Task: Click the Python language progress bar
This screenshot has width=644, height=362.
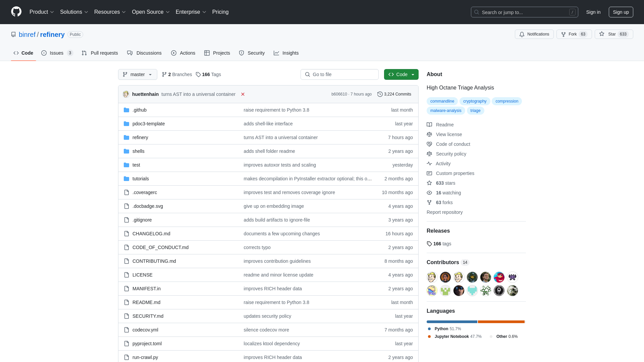Action: (x=451, y=322)
